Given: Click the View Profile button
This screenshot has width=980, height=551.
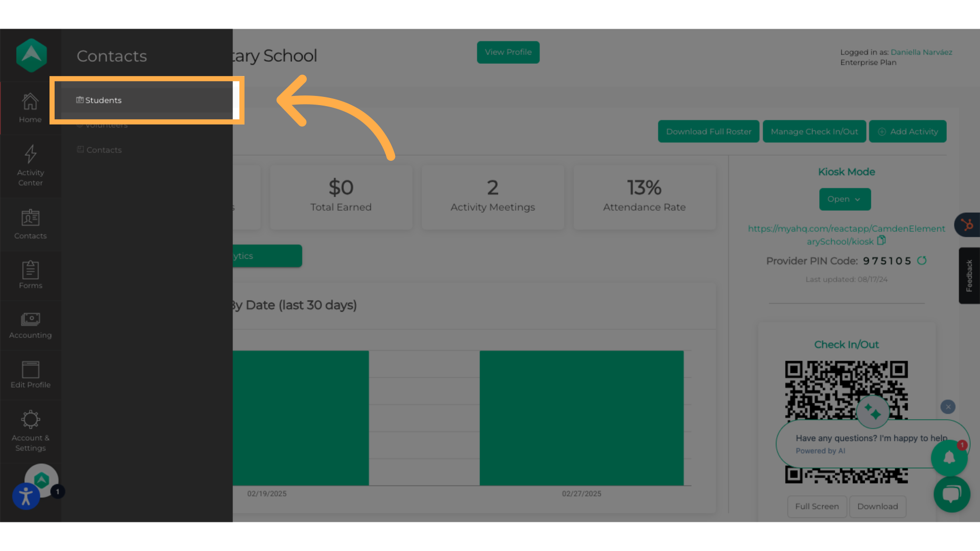Looking at the screenshot, I should point(508,52).
